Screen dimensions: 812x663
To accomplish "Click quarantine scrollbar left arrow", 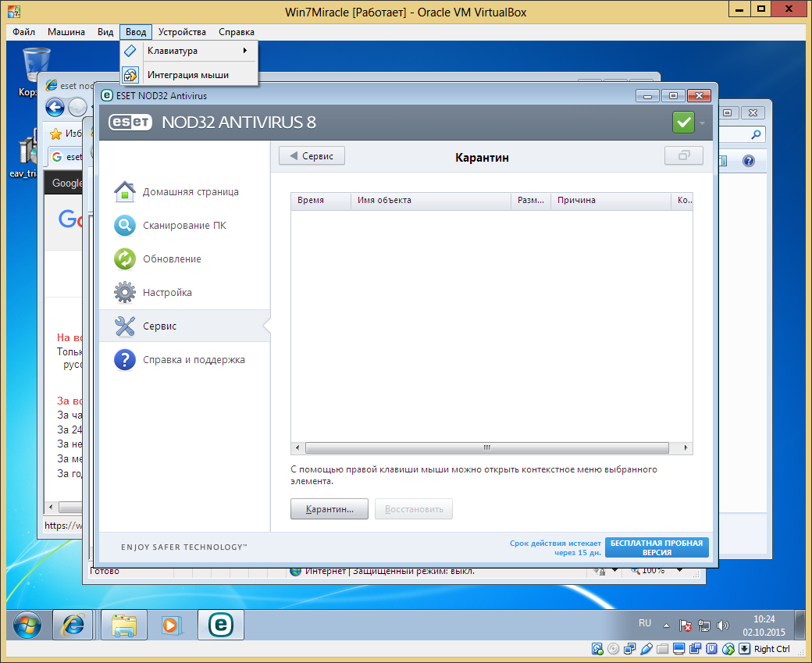I will click(297, 447).
